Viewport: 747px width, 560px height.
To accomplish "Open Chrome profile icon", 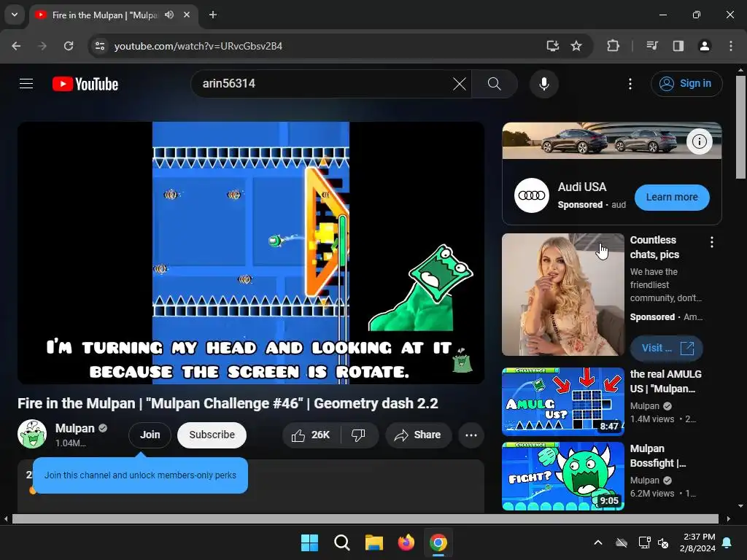I will (705, 46).
